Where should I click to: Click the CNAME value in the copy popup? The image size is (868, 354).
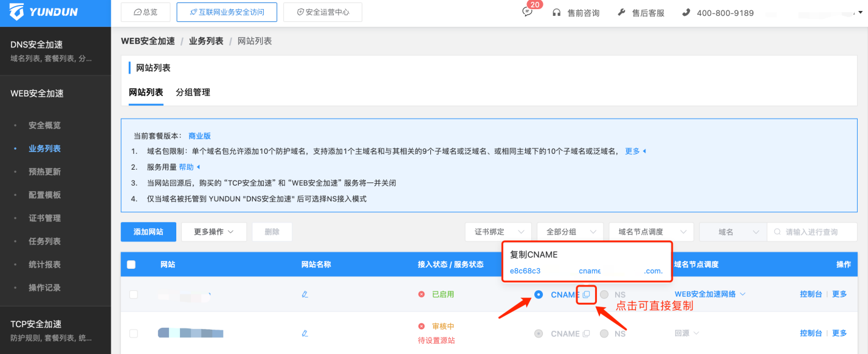586,271
